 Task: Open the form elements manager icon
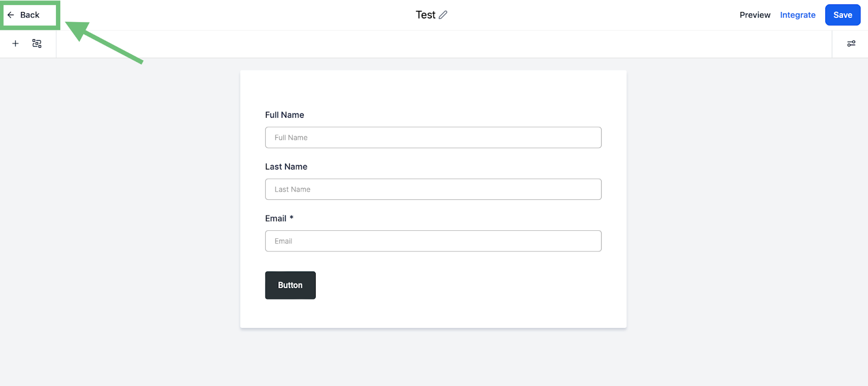[37, 43]
